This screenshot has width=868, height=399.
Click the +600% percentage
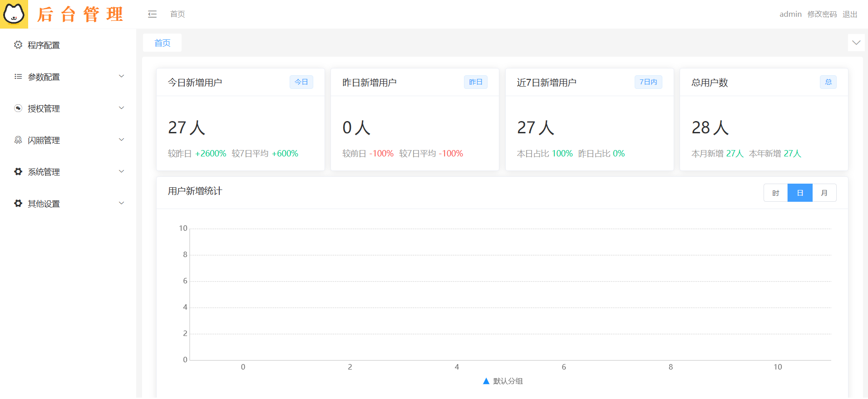coord(285,154)
